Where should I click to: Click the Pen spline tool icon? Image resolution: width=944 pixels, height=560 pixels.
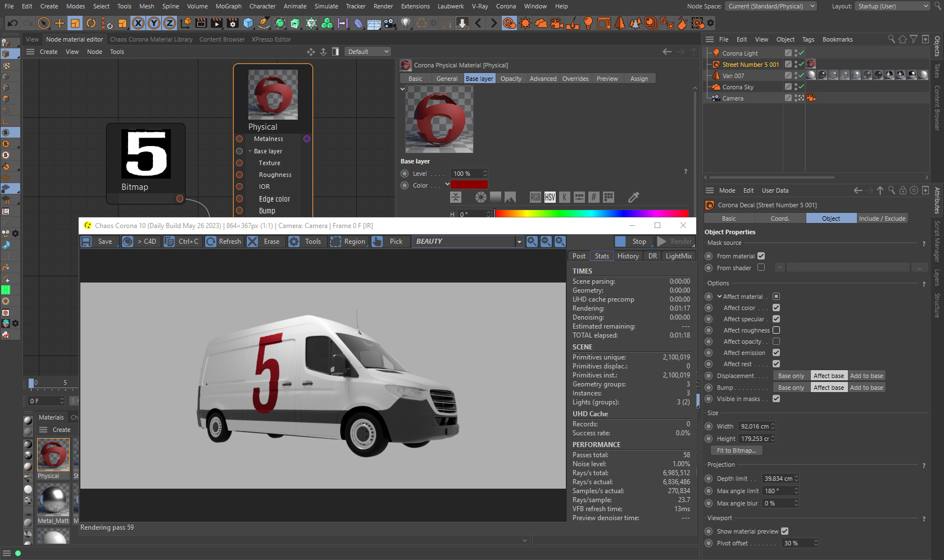[x=264, y=24]
